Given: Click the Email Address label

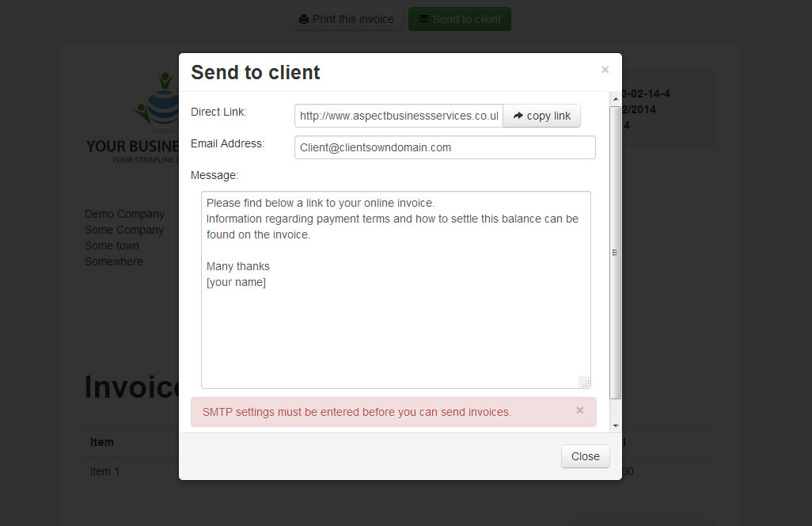Looking at the screenshot, I should click(x=228, y=143).
